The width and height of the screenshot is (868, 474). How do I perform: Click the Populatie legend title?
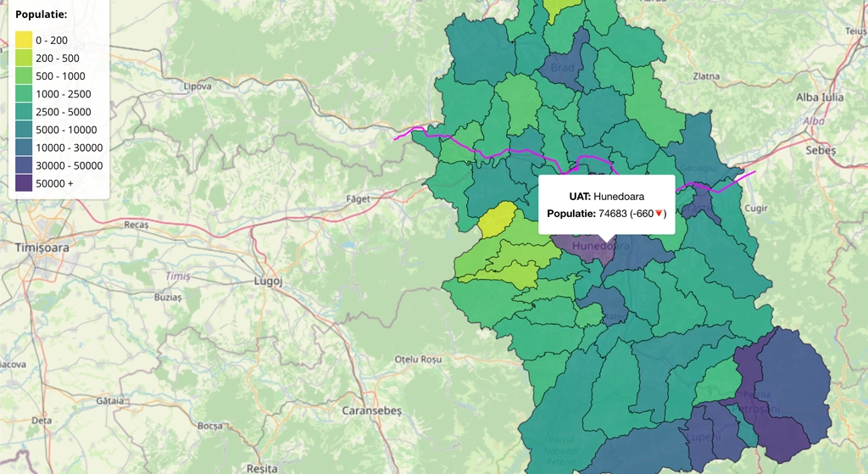[x=42, y=15]
